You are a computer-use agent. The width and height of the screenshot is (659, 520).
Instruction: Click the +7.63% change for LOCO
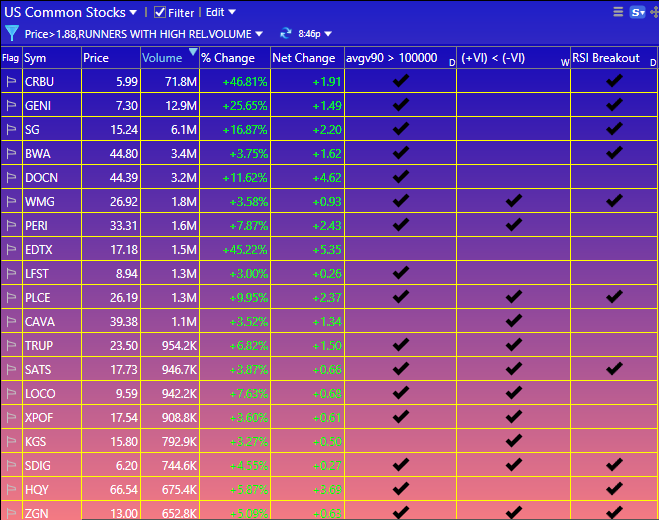click(x=248, y=393)
